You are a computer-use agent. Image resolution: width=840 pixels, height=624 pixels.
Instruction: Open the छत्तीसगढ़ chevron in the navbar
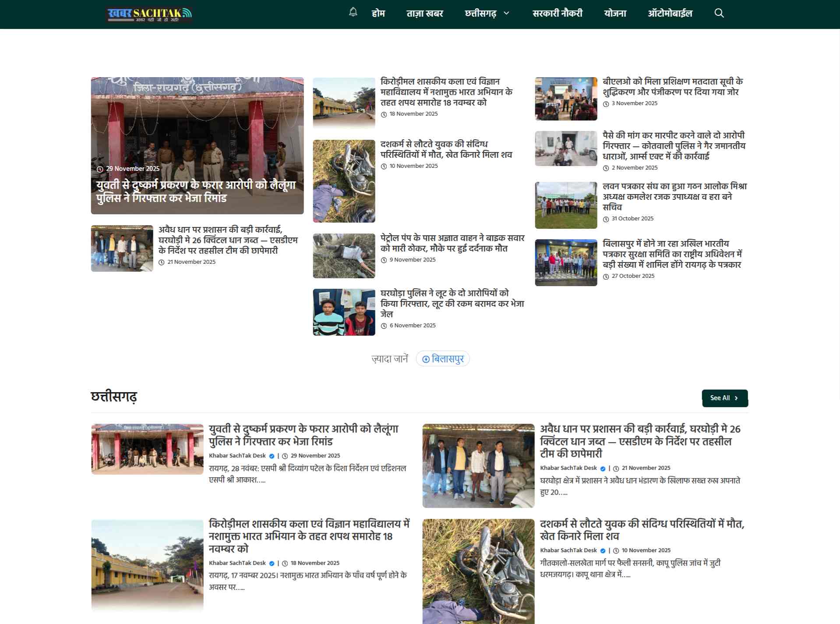[x=507, y=13]
